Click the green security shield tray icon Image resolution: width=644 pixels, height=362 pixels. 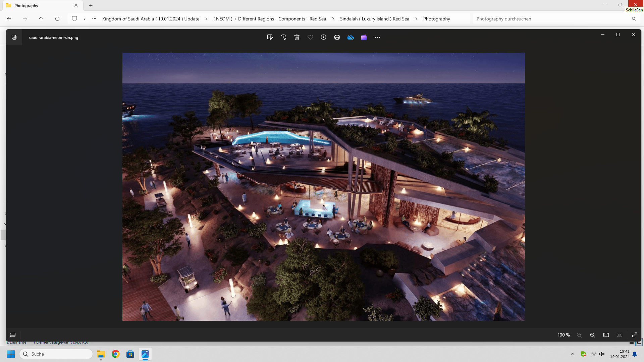pos(583,354)
